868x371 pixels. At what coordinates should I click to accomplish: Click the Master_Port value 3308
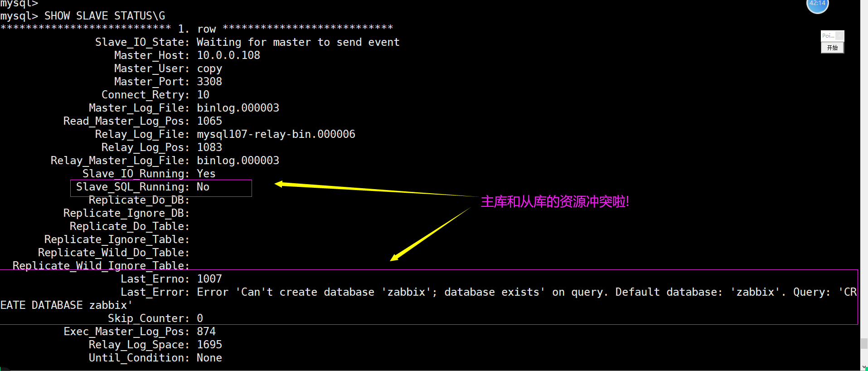click(209, 82)
